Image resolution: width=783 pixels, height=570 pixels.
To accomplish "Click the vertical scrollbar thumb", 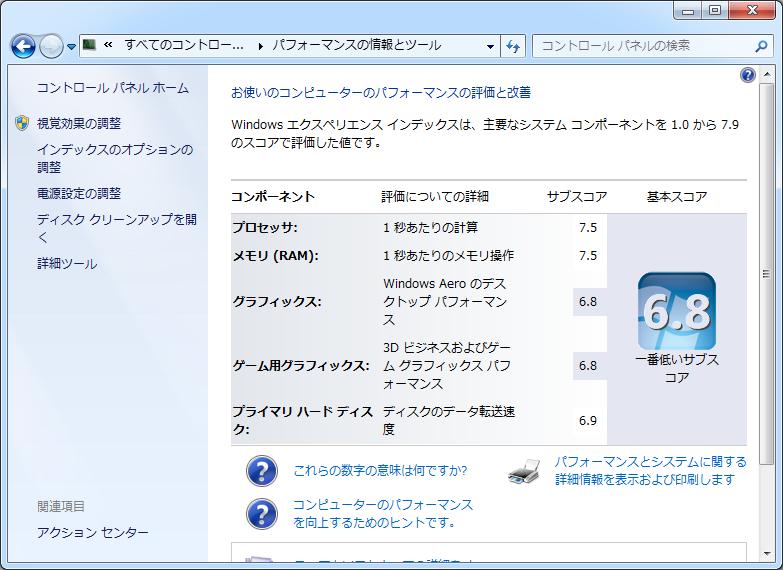I will [x=766, y=274].
